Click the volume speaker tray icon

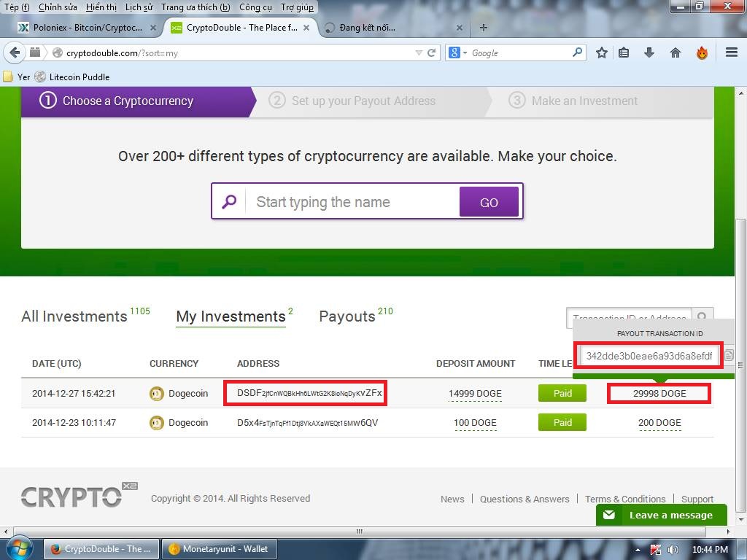672,550
